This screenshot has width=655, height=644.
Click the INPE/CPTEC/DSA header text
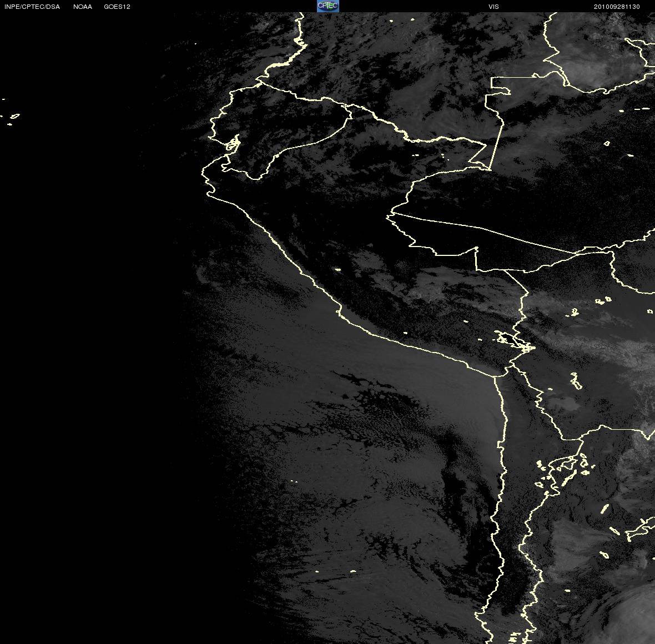pos(32,7)
